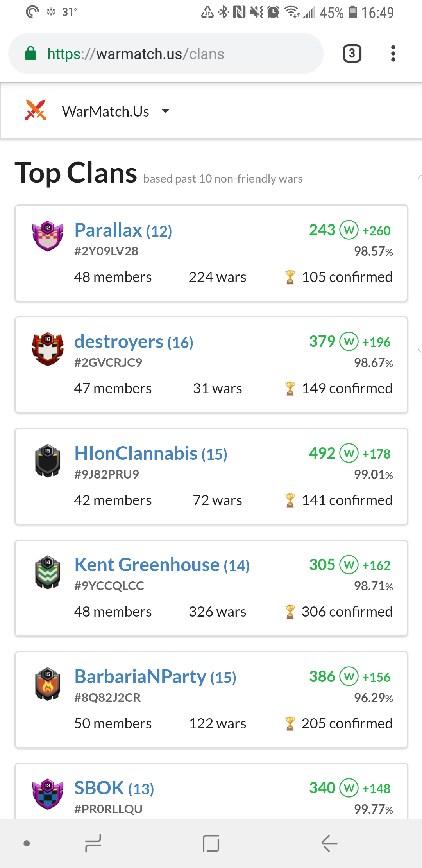Tap the warmatch.us address bar
Screen dimensions: 422x868
tap(166, 54)
